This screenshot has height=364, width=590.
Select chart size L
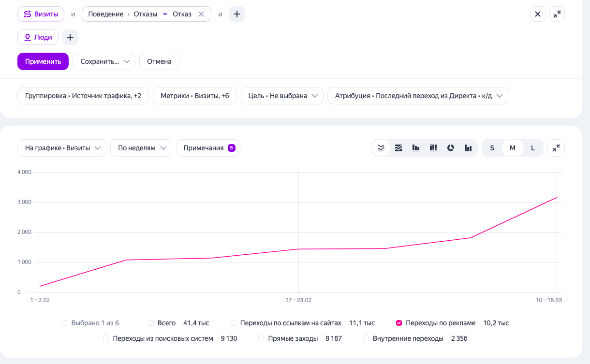[x=533, y=148]
